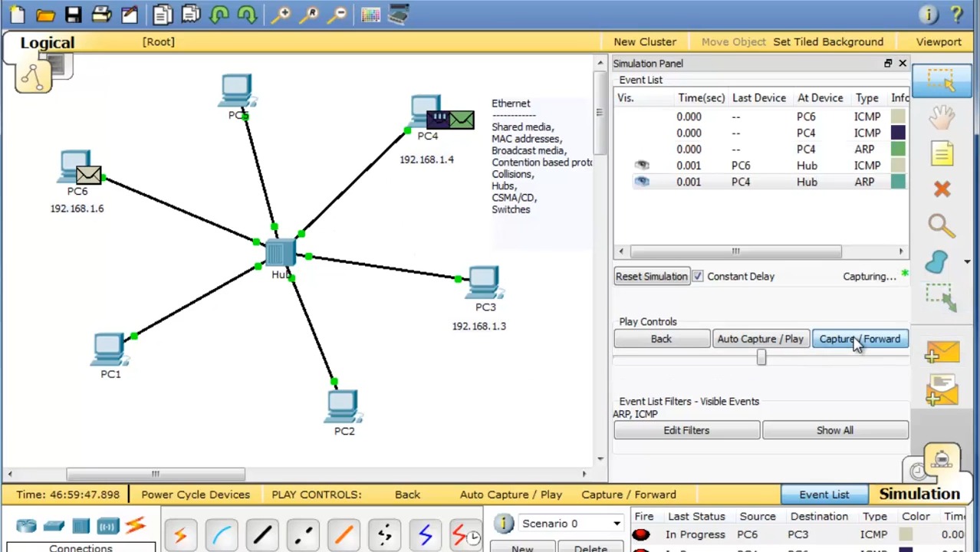Activate the Move Layout hand tool
This screenshot has width=980, height=552.
(942, 117)
